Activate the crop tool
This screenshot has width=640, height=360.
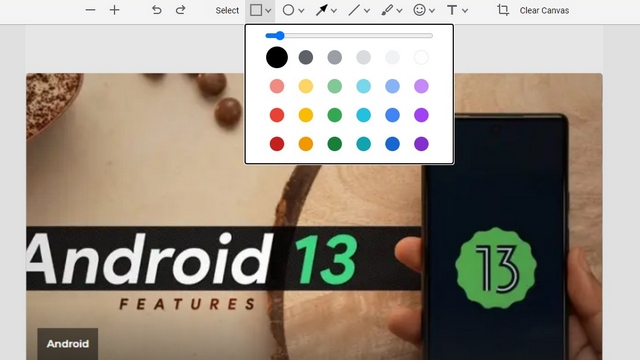(x=503, y=10)
